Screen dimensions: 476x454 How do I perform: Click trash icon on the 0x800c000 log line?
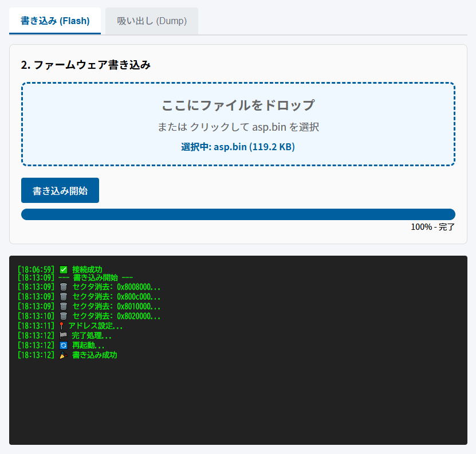[64, 296]
